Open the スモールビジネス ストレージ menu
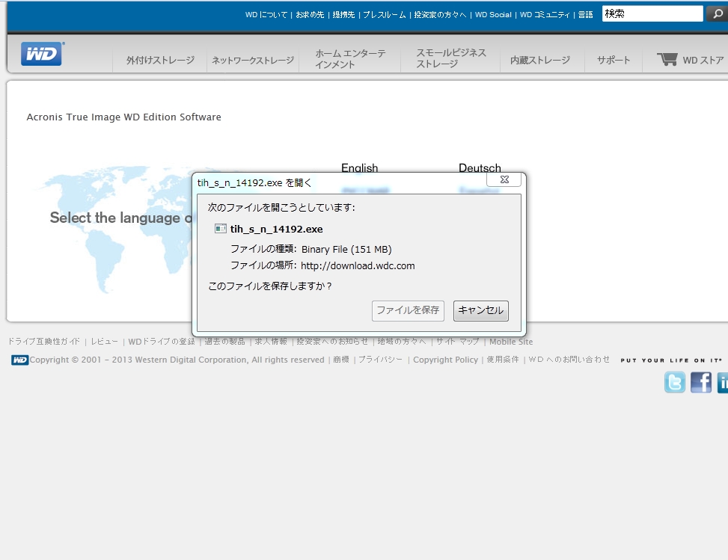Viewport: 728px width, 560px height. pos(451,58)
